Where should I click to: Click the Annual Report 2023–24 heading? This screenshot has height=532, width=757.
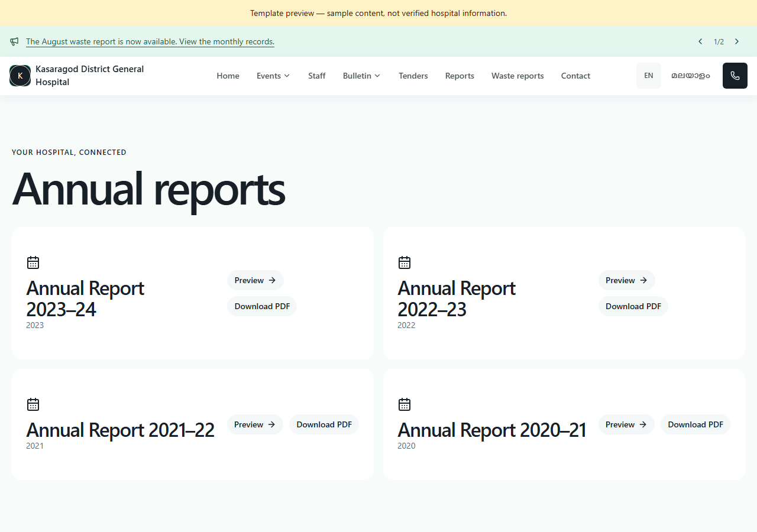(85, 299)
